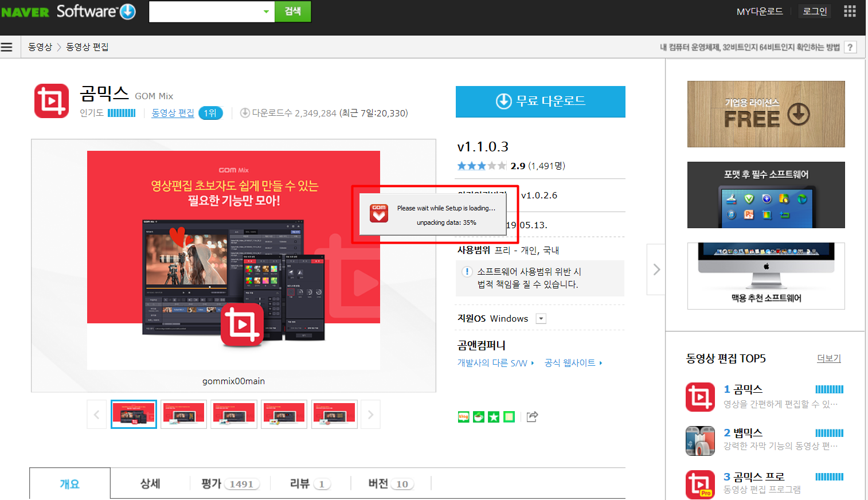Select the fourth screenshot thumbnail
The width and height of the screenshot is (868, 500).
[x=284, y=414]
